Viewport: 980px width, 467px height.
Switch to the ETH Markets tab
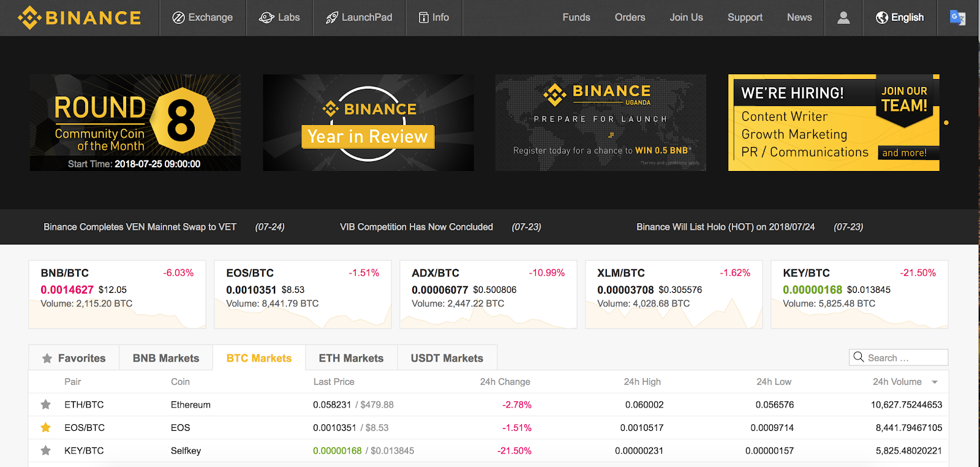[x=351, y=358]
